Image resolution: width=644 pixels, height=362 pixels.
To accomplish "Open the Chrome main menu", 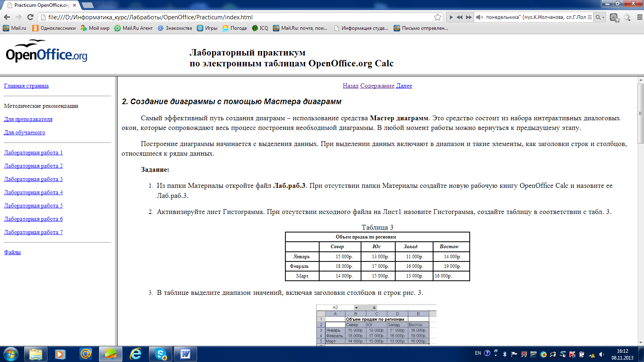I will (640, 17).
